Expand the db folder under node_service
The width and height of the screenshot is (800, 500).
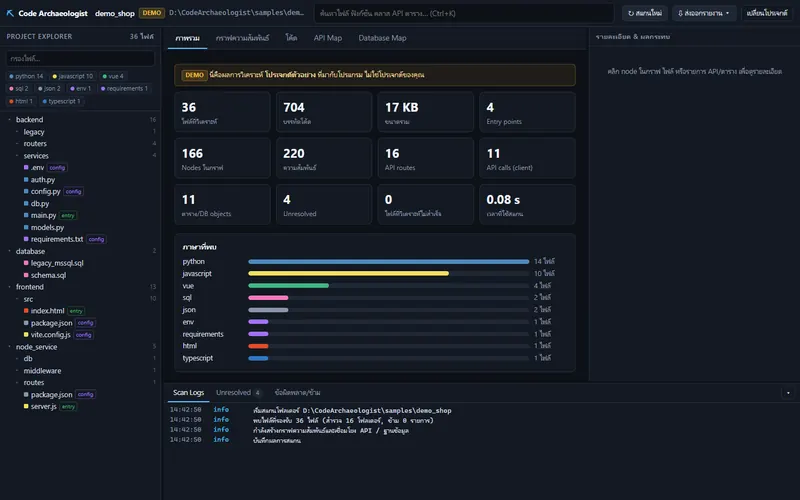[x=17, y=359]
